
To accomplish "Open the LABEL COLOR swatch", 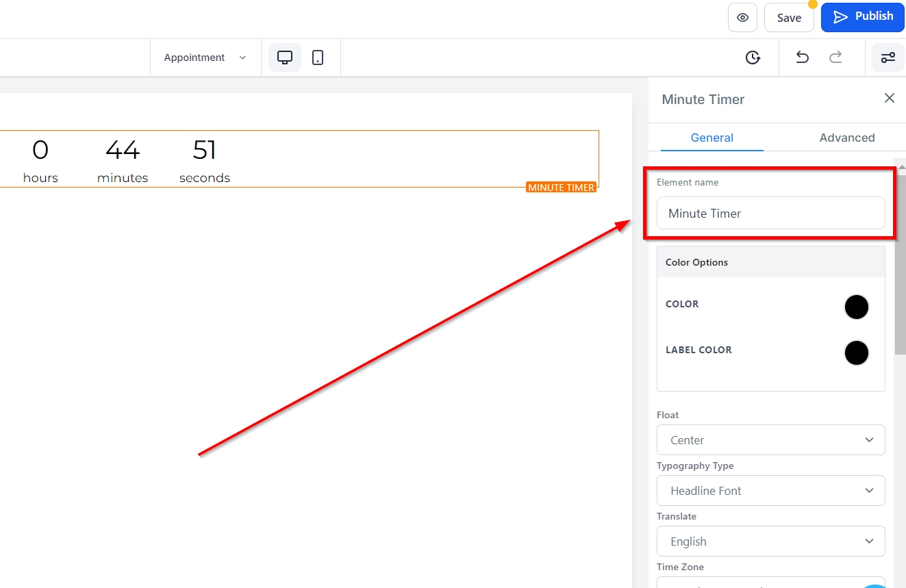I will pos(857,353).
